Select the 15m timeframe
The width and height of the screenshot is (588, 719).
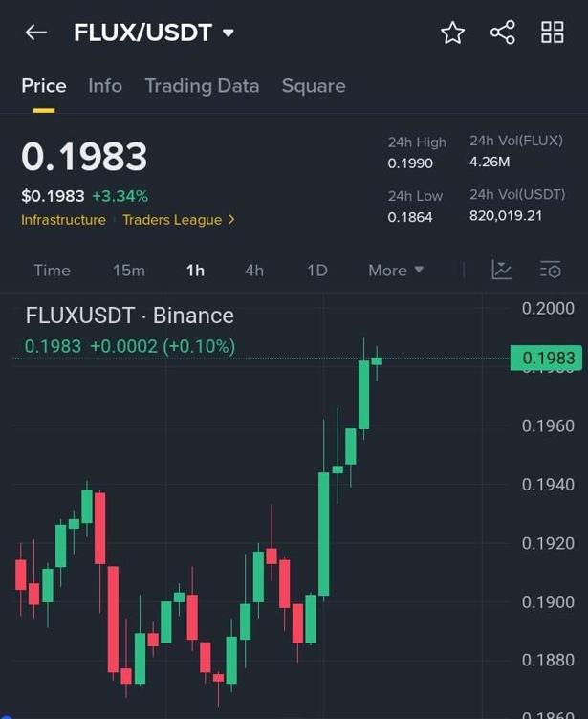[129, 271]
